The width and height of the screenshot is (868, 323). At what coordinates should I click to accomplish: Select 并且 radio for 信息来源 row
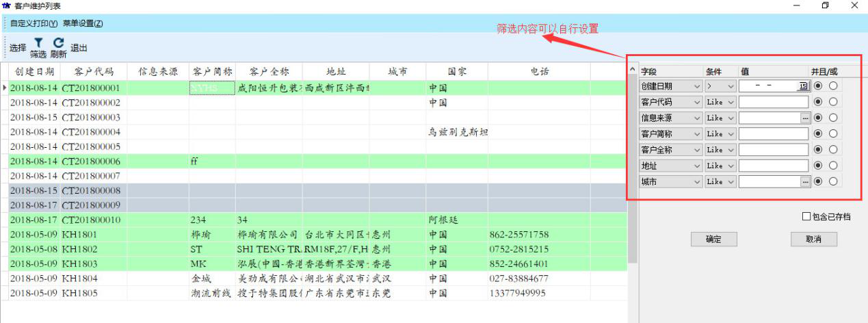(818, 118)
